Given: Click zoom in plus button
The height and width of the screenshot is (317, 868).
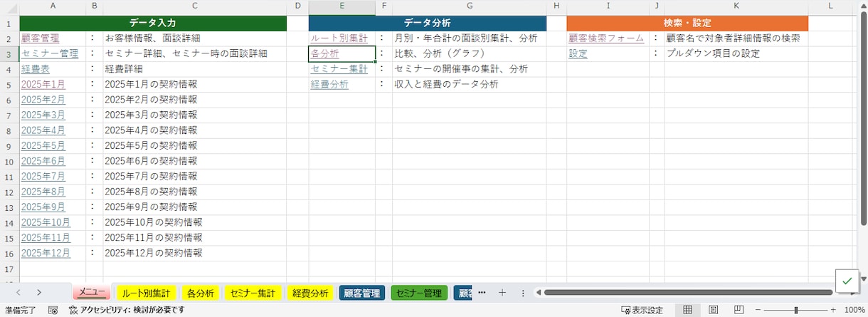Looking at the screenshot, I should pyautogui.click(x=833, y=310).
